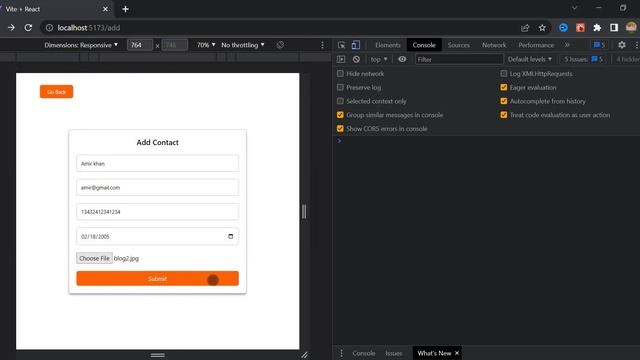This screenshot has width=640, height=360.
Task: Click the Submit button
Action: click(x=158, y=278)
